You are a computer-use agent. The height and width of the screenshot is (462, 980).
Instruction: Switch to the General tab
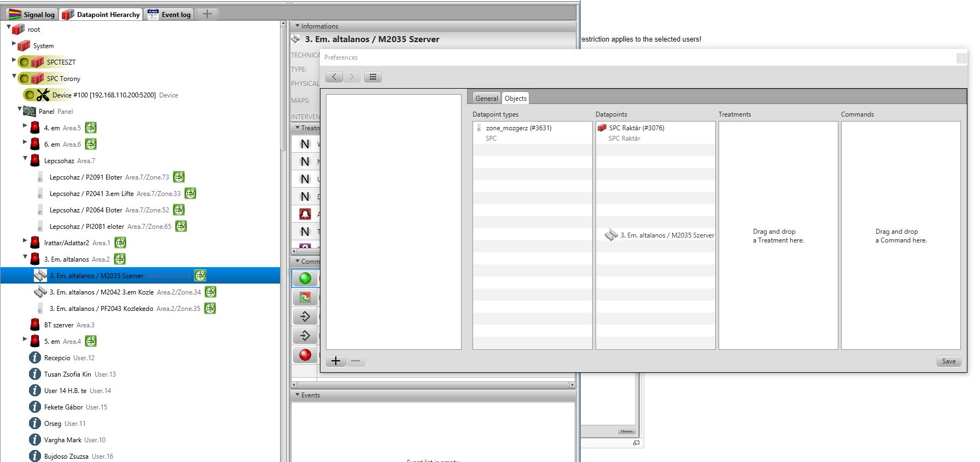tap(486, 99)
